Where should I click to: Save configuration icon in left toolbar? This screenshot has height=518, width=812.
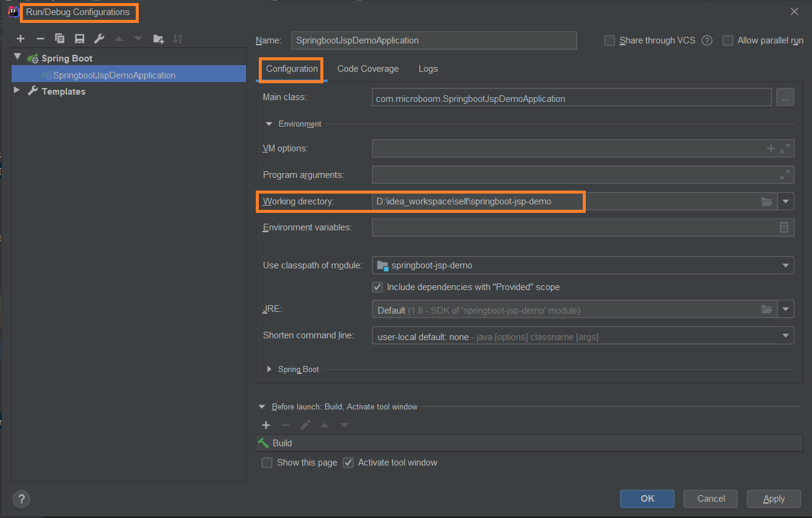(80, 39)
